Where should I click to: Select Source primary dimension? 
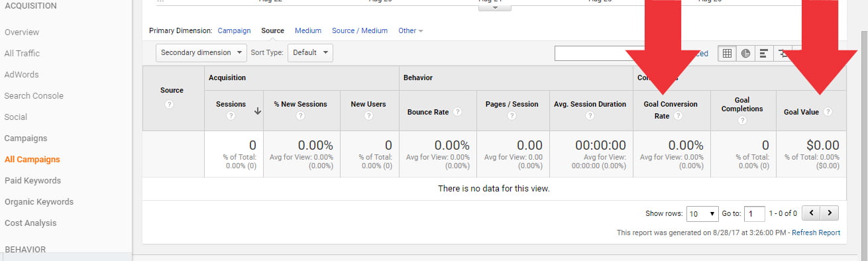(272, 30)
